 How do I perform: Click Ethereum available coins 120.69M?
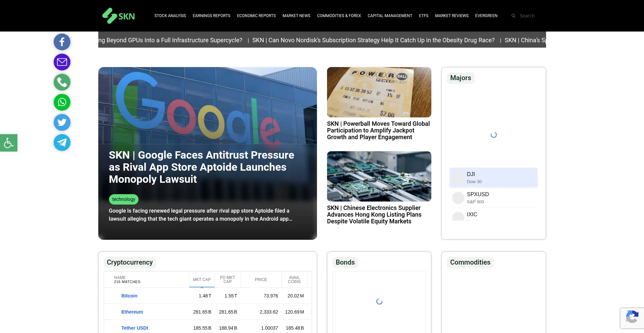294,312
